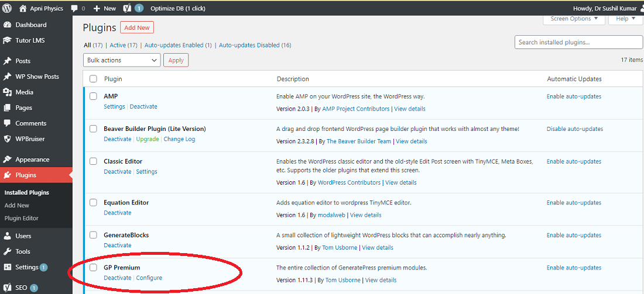Click the Plugins plug icon
This screenshot has height=294, width=644.
pos(7,175)
